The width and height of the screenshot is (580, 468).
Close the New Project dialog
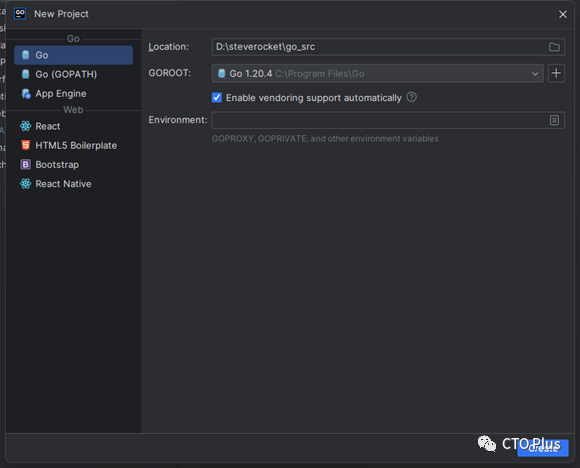563,14
